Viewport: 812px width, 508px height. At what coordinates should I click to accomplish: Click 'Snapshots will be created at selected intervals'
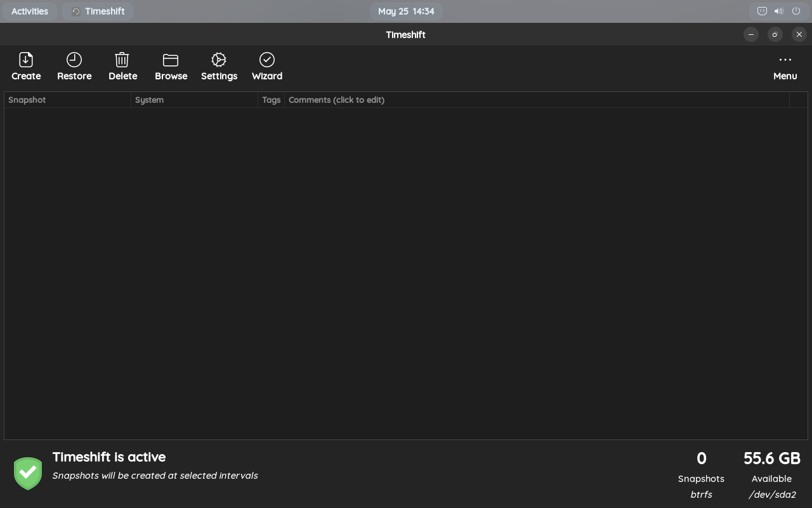pyautogui.click(x=155, y=476)
